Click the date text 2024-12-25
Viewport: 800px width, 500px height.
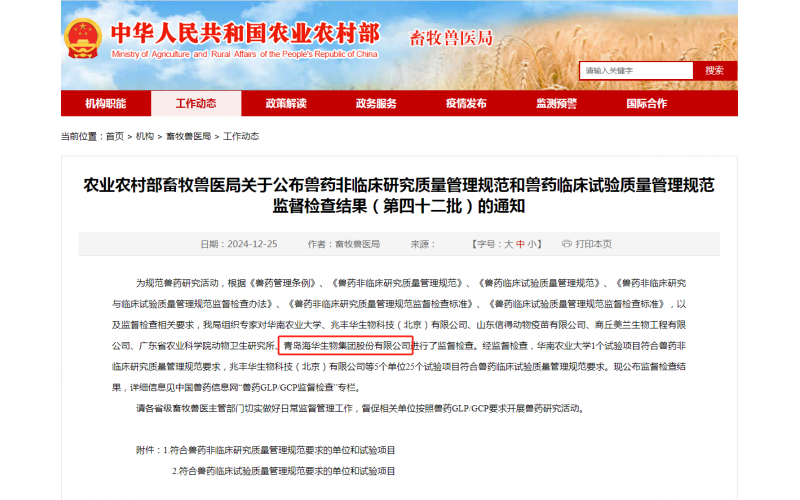[x=252, y=244]
